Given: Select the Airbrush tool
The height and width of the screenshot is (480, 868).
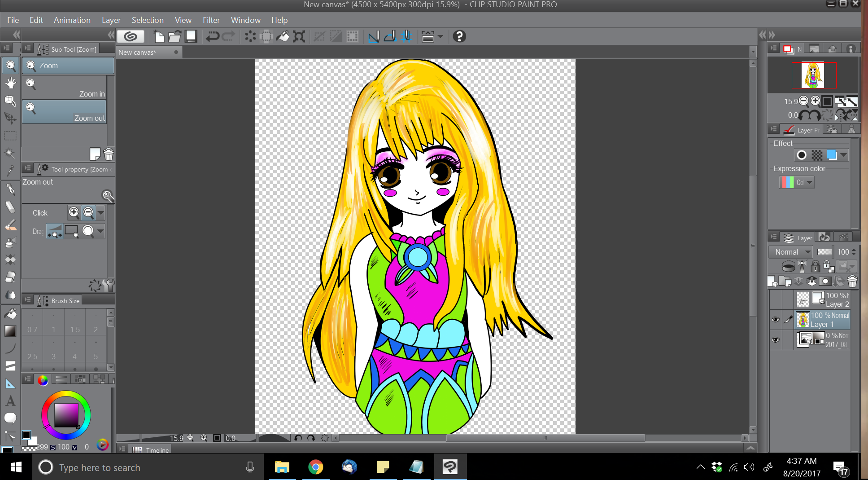Looking at the screenshot, I should 10,242.
